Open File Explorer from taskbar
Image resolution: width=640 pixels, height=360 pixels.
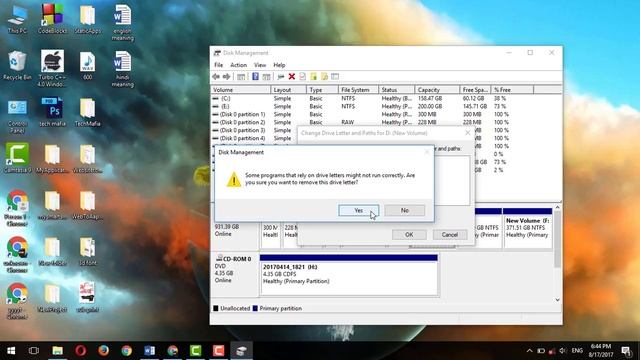(58, 351)
